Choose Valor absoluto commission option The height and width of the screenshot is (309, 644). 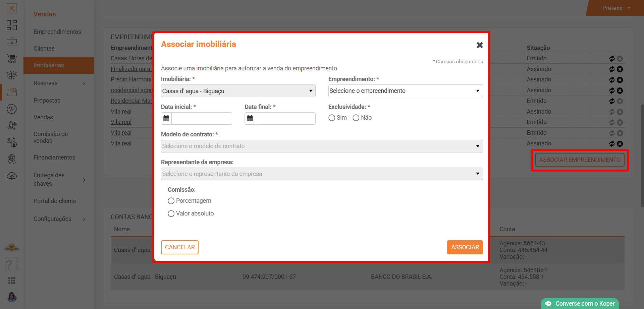coord(171,214)
